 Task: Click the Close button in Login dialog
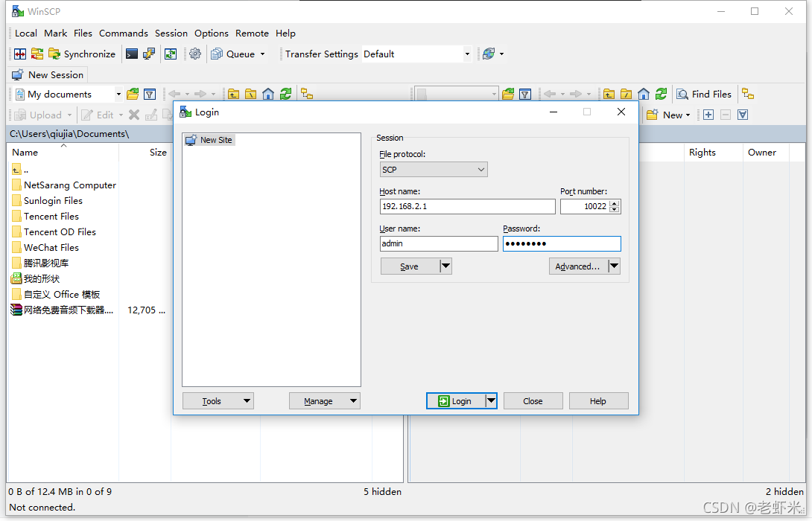(533, 401)
